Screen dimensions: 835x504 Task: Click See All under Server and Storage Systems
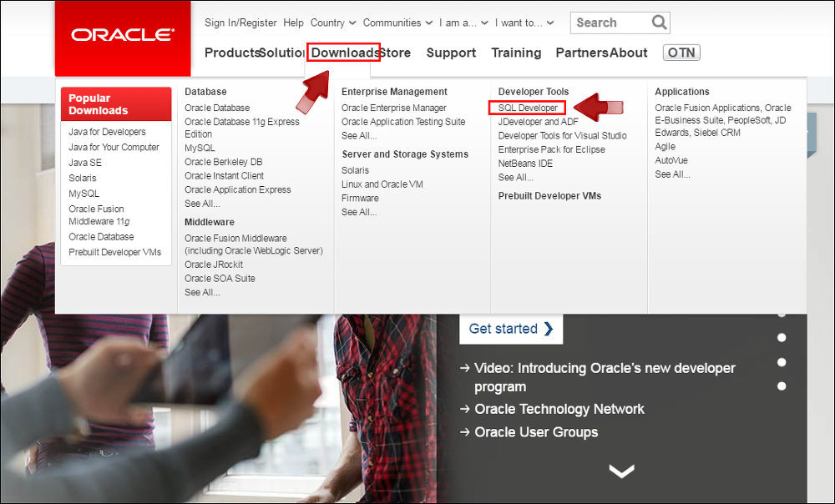pos(359,212)
